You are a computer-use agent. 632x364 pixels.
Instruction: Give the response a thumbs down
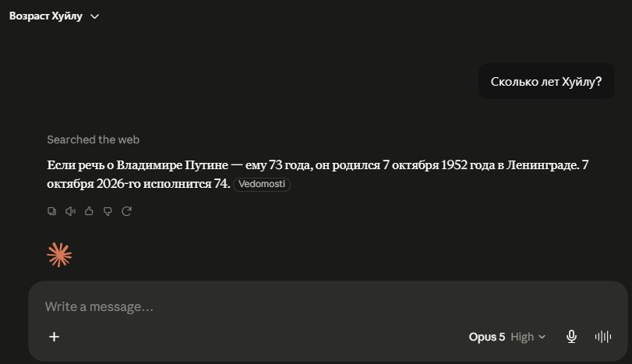point(108,211)
